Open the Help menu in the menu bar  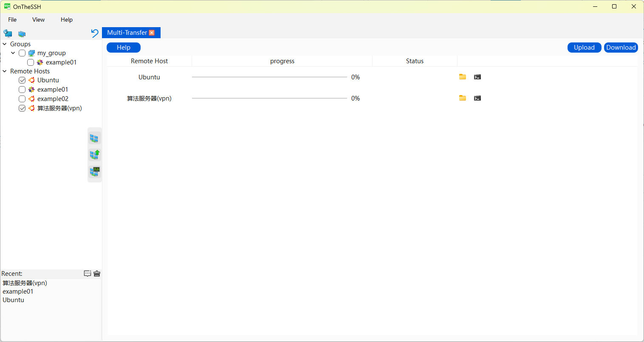67,20
